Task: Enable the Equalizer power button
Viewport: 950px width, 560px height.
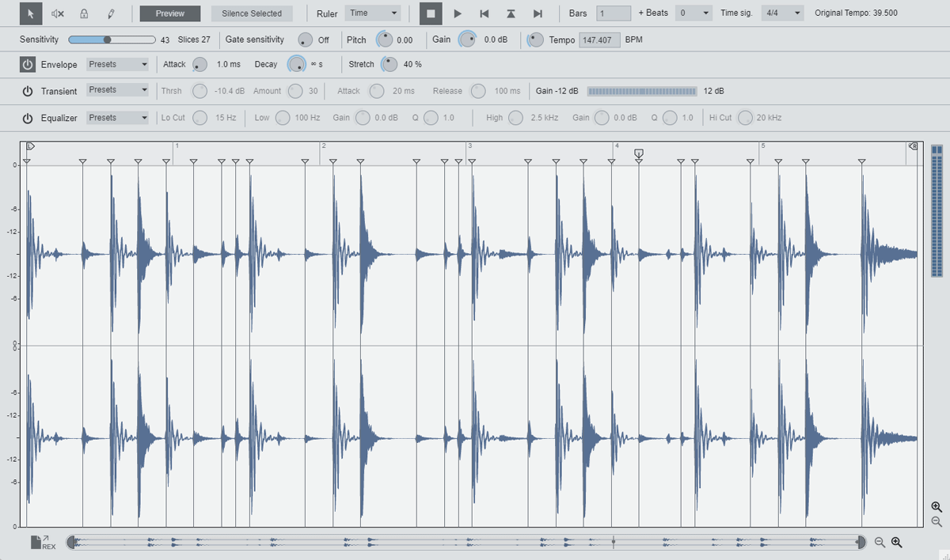Action: click(x=28, y=118)
